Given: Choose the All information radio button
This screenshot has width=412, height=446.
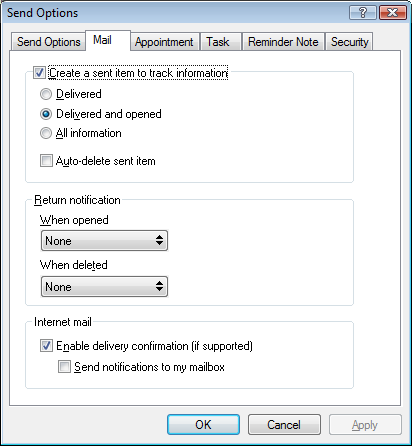Looking at the screenshot, I should [x=46, y=133].
